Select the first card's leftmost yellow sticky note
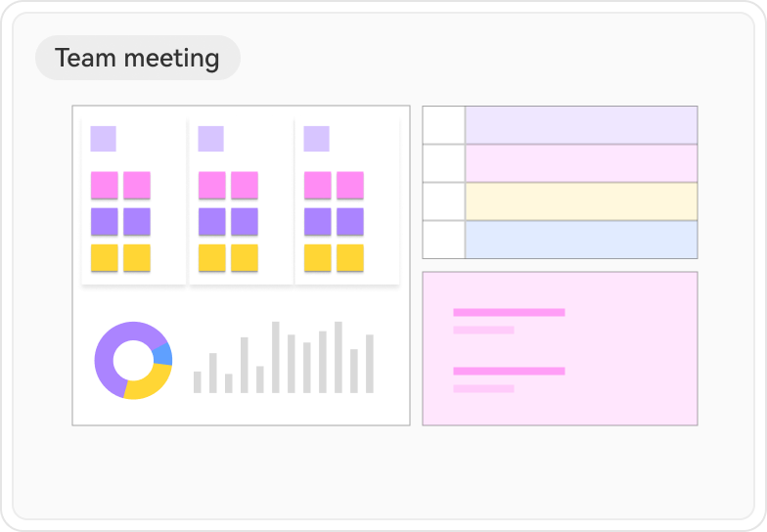Viewport: 767px width, 532px height. [105, 258]
